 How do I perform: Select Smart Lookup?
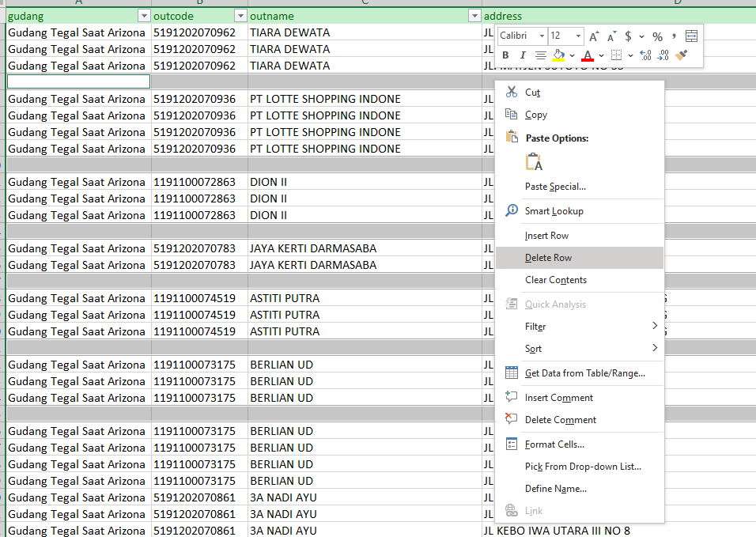pyautogui.click(x=580, y=211)
